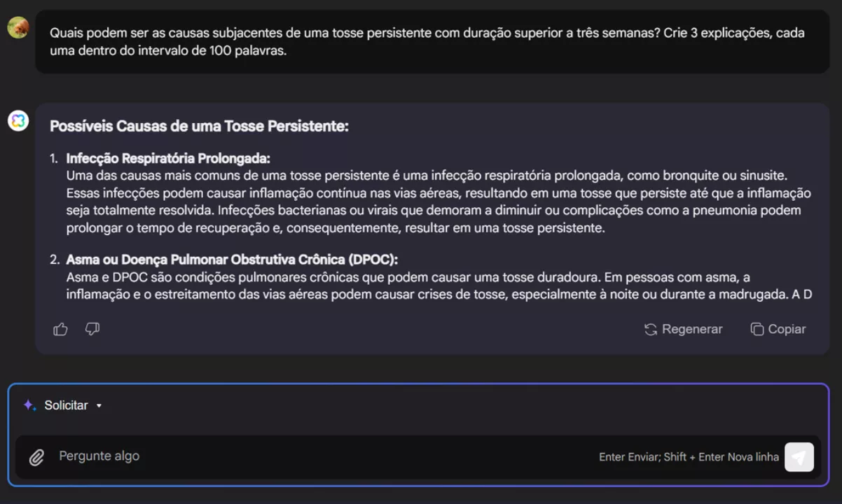Expand the Solicitar selector menu
Screen dimensions: 842x504
67,405
